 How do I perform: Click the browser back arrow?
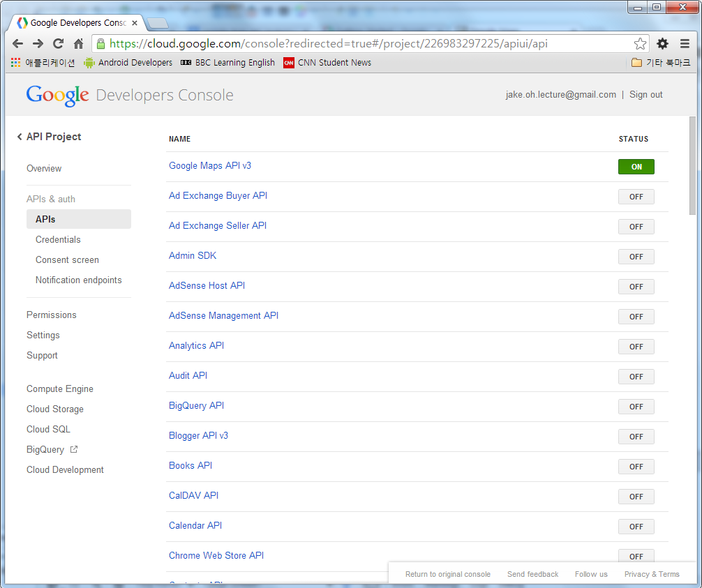tap(18, 43)
